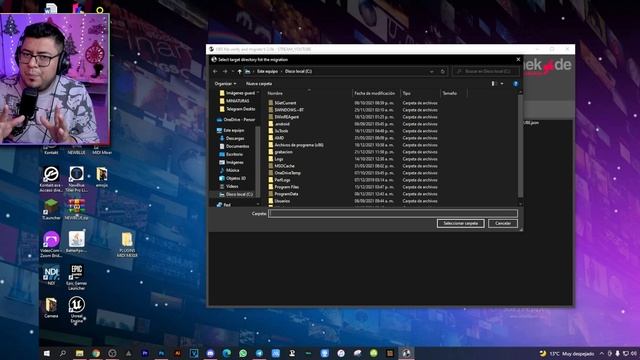
Task: Open view options dropdown arrow
Action: tap(502, 84)
